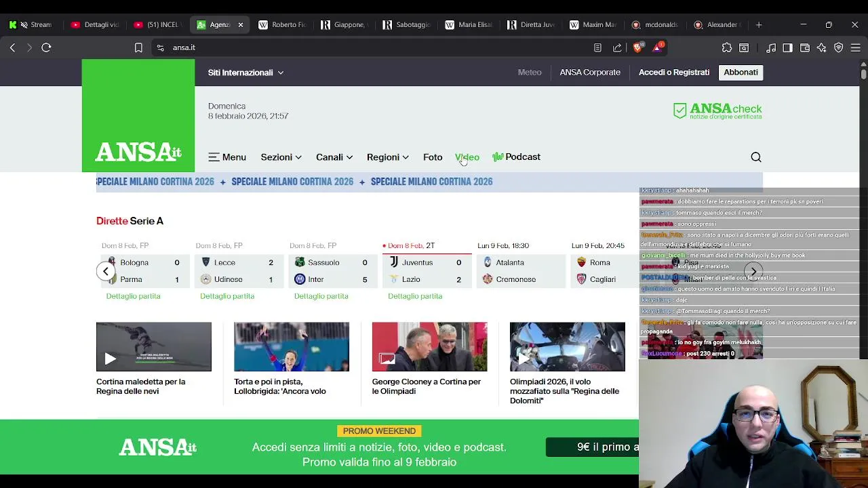Play the Cortina maledetta video thumbnail
The width and height of the screenshot is (868, 488).
pos(154,347)
